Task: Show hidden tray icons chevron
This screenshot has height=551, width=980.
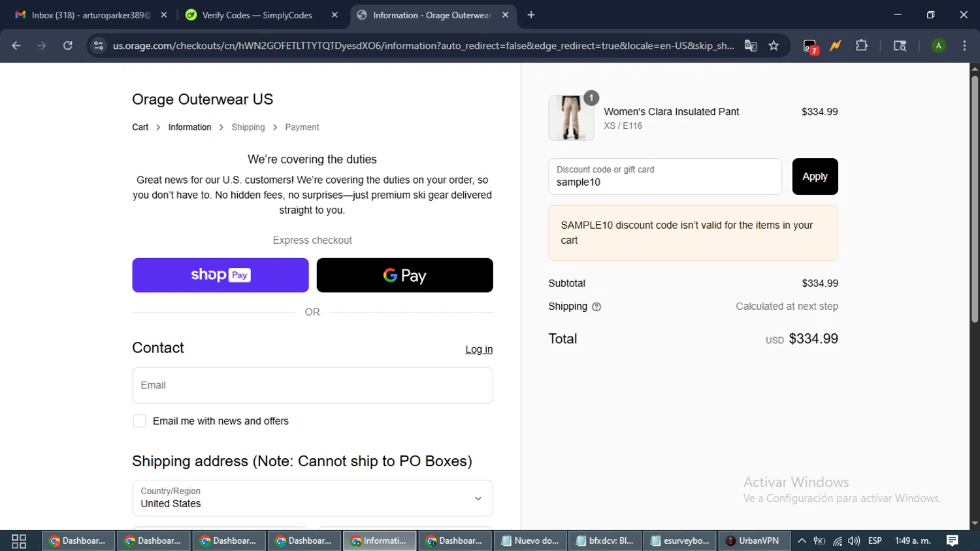Action: [x=802, y=541]
